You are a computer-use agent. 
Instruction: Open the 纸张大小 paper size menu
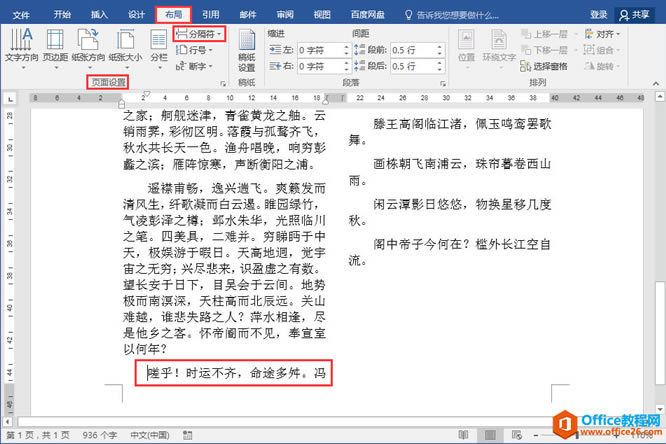point(125,49)
